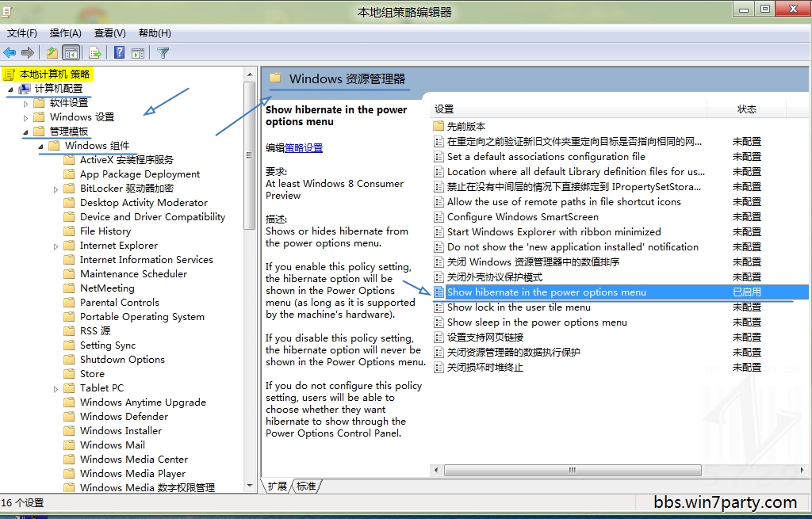
Task: Select the Desktop Activity Moderator folder
Action: [x=144, y=203]
